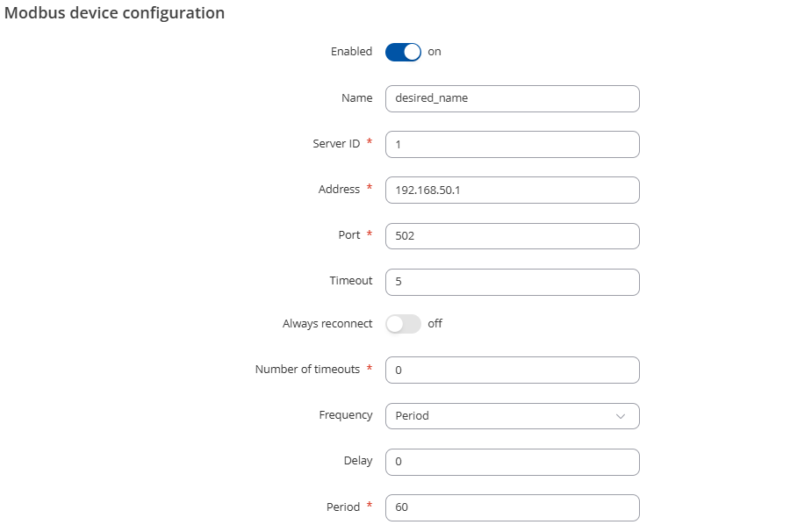
Task: Click the 'on' label beside Enabled switch
Action: click(x=434, y=52)
